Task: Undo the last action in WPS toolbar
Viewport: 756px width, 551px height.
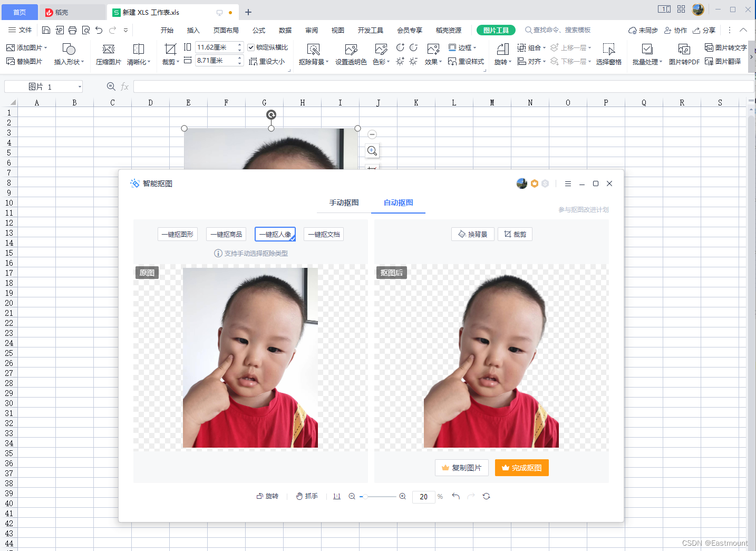Action: tap(99, 30)
